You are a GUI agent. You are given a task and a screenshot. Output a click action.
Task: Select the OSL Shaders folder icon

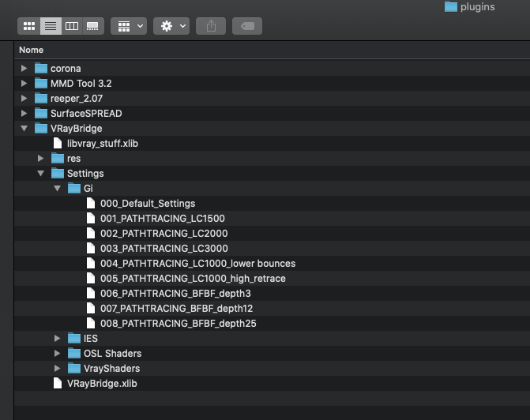[x=74, y=353]
